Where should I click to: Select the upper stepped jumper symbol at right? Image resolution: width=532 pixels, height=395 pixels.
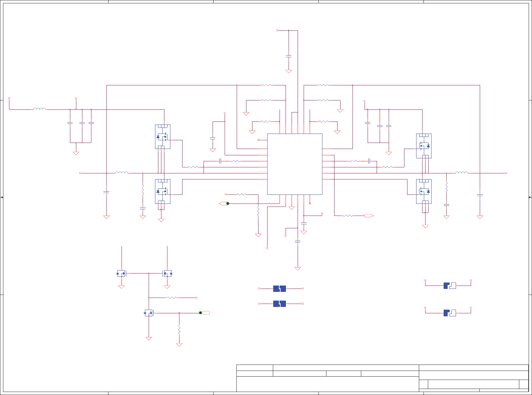450,286
